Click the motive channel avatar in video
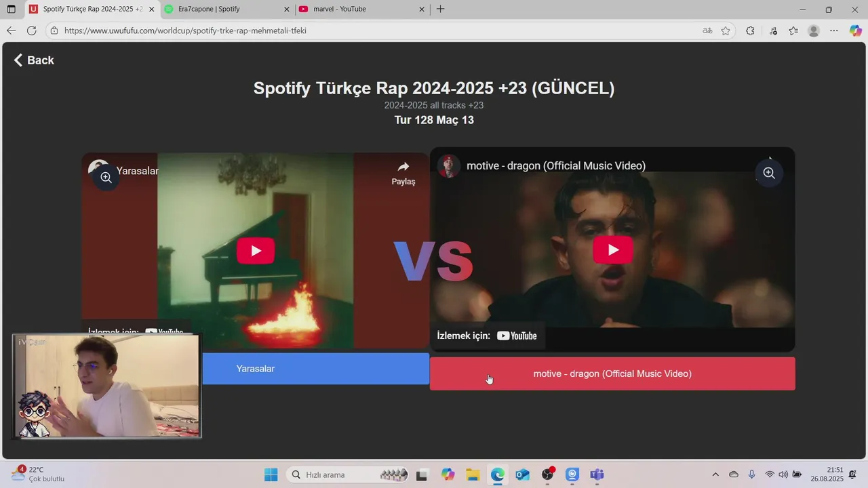Screen dimensions: 868x488 coord(448,166)
